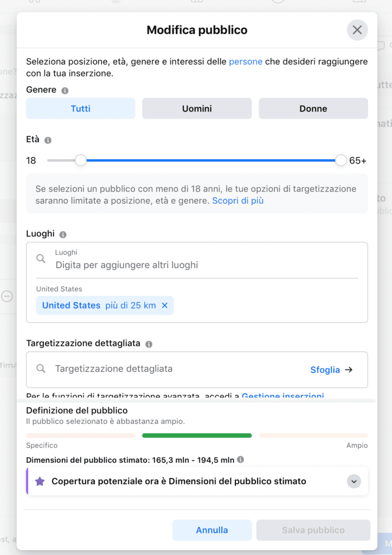Open the Gestione inserzioni link

click(282, 396)
